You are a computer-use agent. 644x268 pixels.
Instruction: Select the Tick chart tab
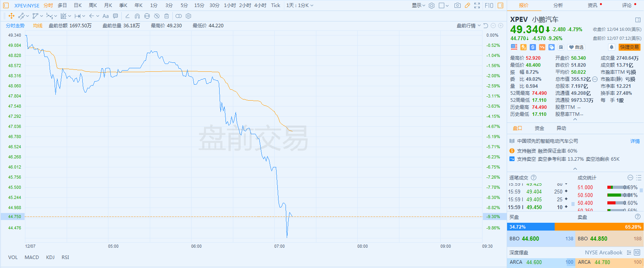(x=276, y=5)
